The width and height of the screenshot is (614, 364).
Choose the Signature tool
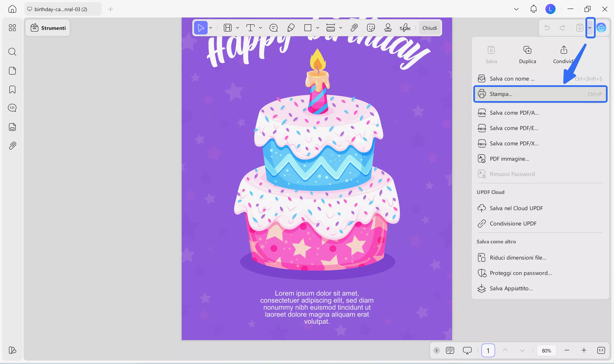coord(405,28)
